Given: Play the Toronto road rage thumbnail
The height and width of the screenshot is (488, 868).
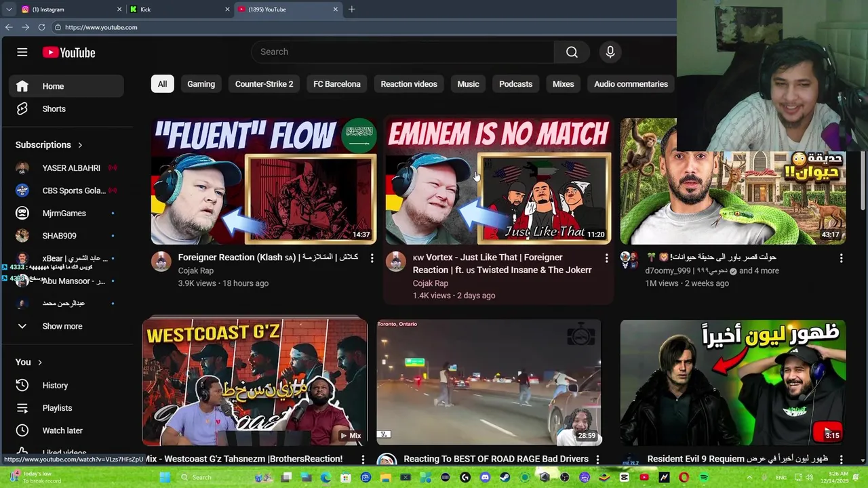Looking at the screenshot, I should (489, 383).
